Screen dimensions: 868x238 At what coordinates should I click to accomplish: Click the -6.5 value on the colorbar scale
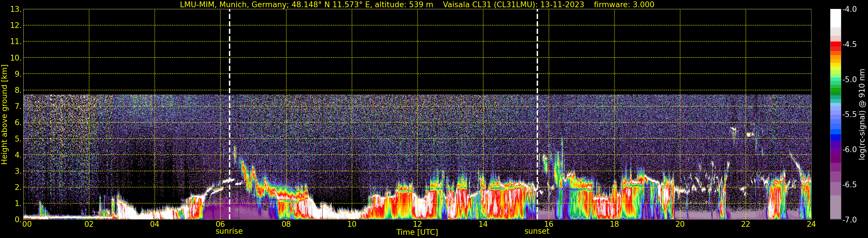850,185
